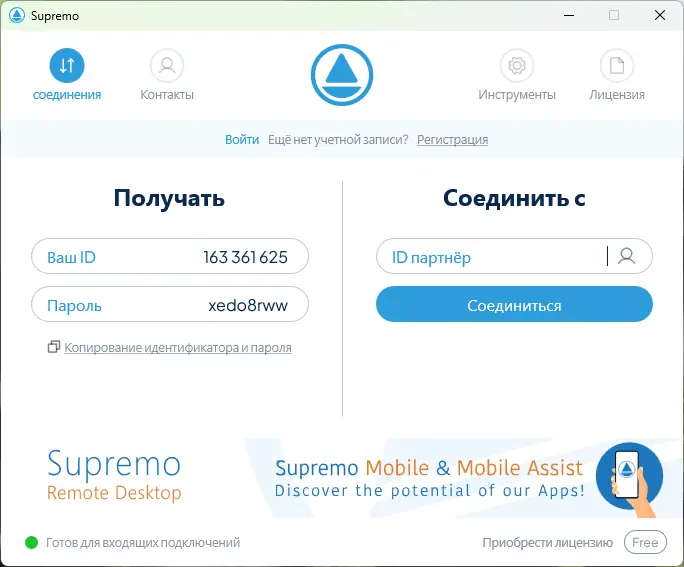Select the соединения tab label
This screenshot has height=567, width=684.
(67, 95)
